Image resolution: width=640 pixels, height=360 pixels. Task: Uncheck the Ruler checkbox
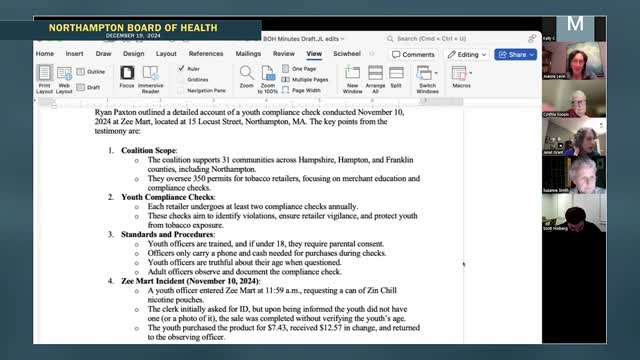pyautogui.click(x=182, y=69)
